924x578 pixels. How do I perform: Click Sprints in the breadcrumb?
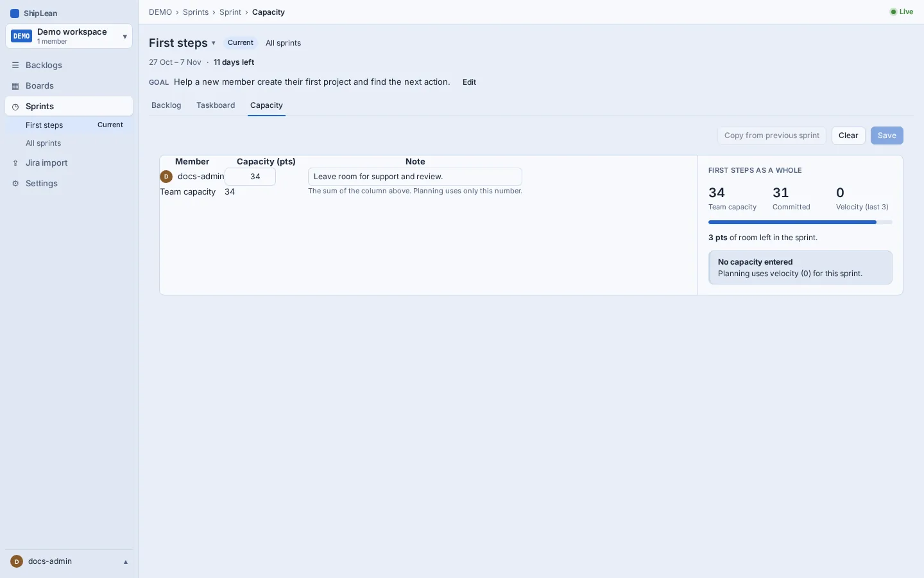196,12
